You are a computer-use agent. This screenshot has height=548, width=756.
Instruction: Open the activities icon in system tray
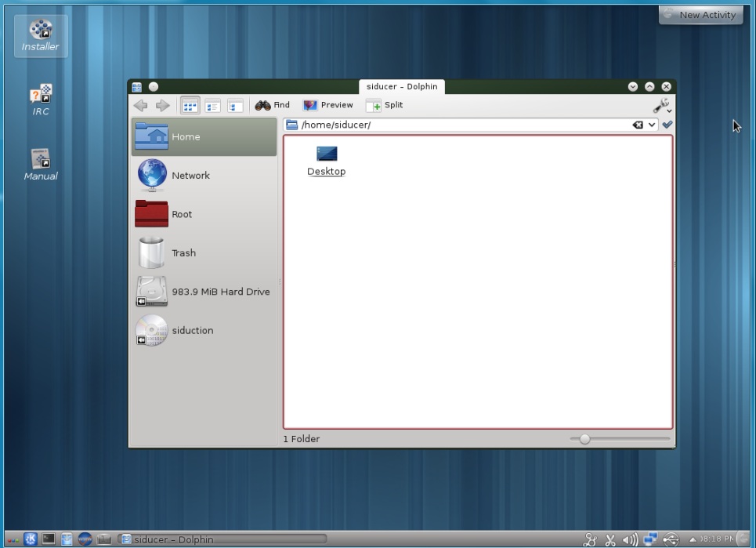click(590, 539)
